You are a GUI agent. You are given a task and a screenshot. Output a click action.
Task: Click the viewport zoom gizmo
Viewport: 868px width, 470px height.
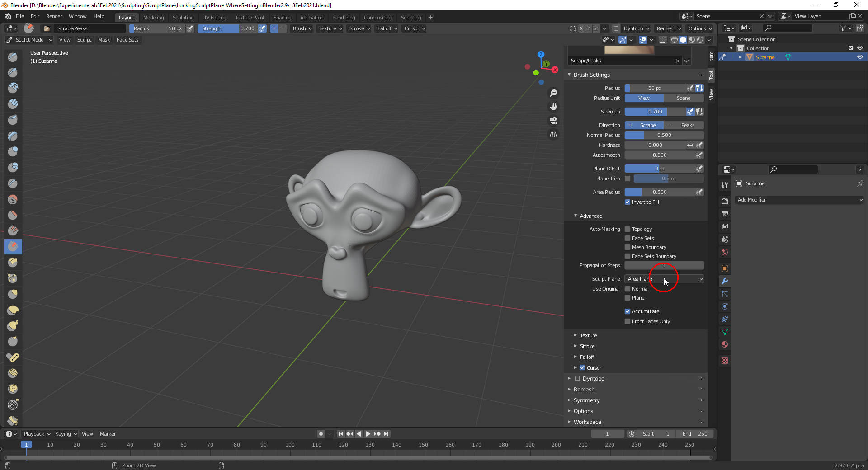pyautogui.click(x=553, y=93)
